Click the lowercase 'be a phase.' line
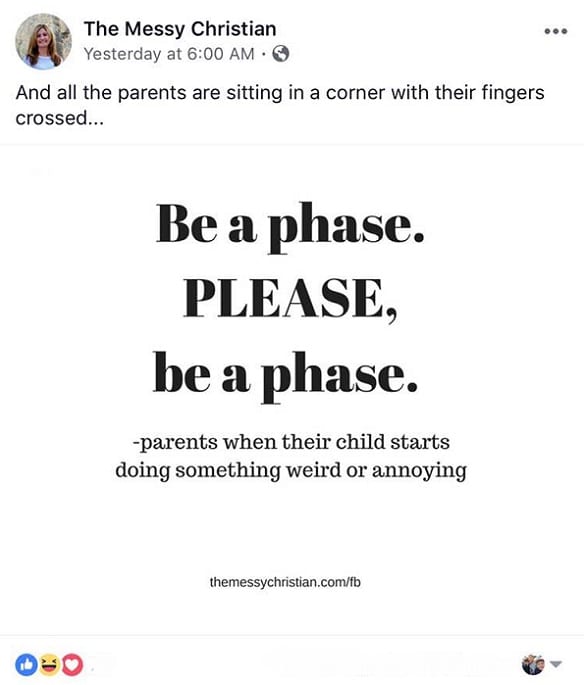Screen dimensions: 585x685 pyautogui.click(x=285, y=377)
